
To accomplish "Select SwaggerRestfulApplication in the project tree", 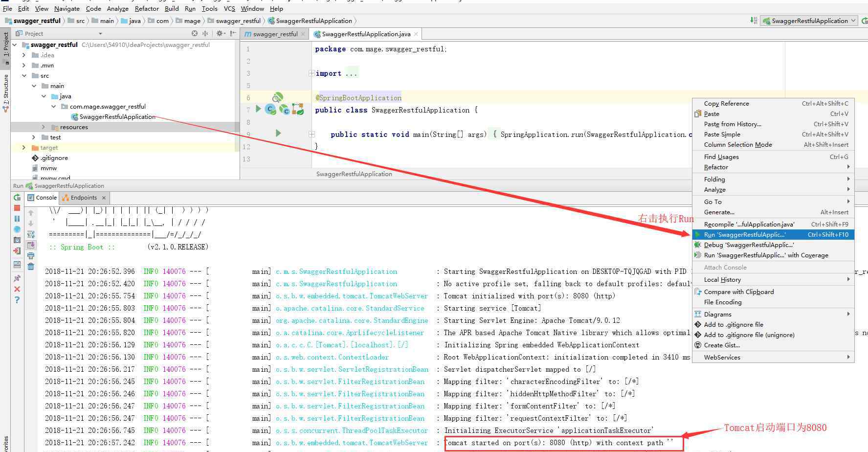I will coord(117,116).
